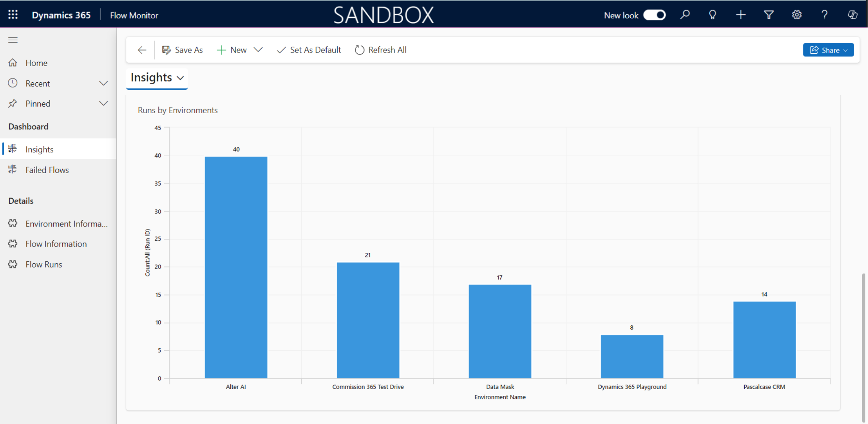Open the New button dropdown arrow
Screen dimensions: 868x424
point(258,50)
